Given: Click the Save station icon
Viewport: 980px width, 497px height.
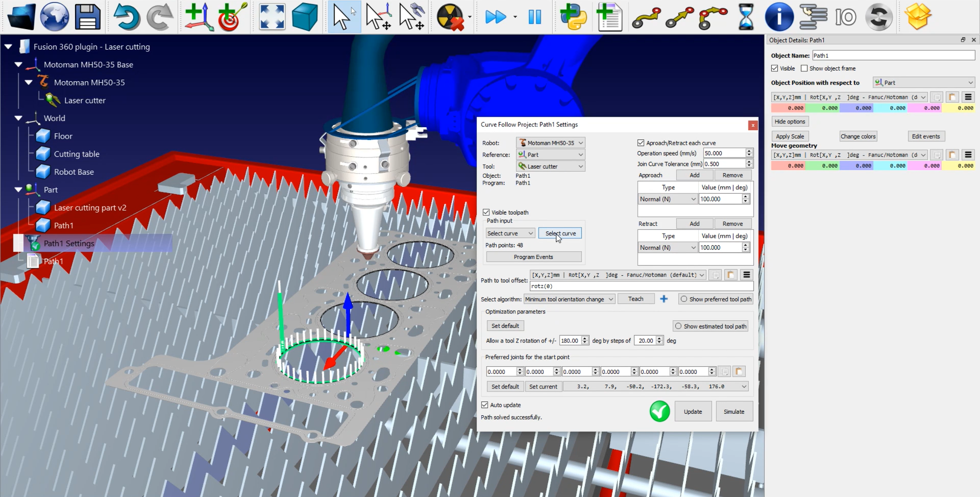Looking at the screenshot, I should (x=88, y=17).
